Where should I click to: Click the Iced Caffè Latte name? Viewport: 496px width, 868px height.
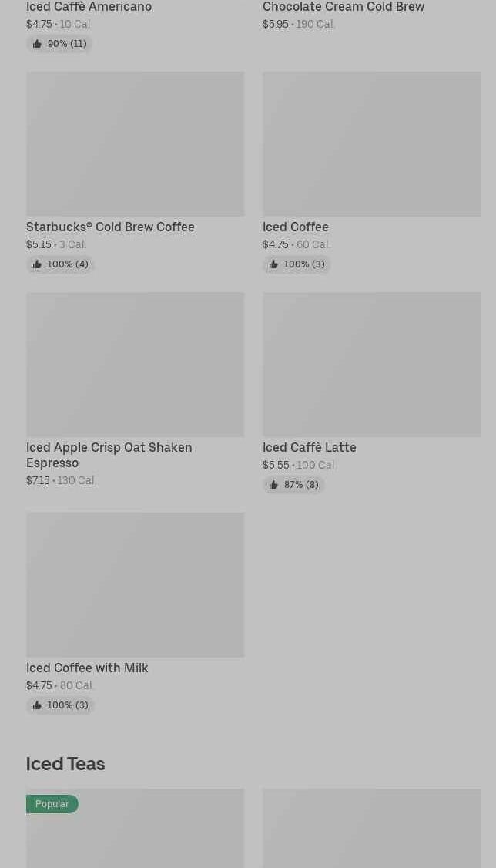[x=309, y=448]
